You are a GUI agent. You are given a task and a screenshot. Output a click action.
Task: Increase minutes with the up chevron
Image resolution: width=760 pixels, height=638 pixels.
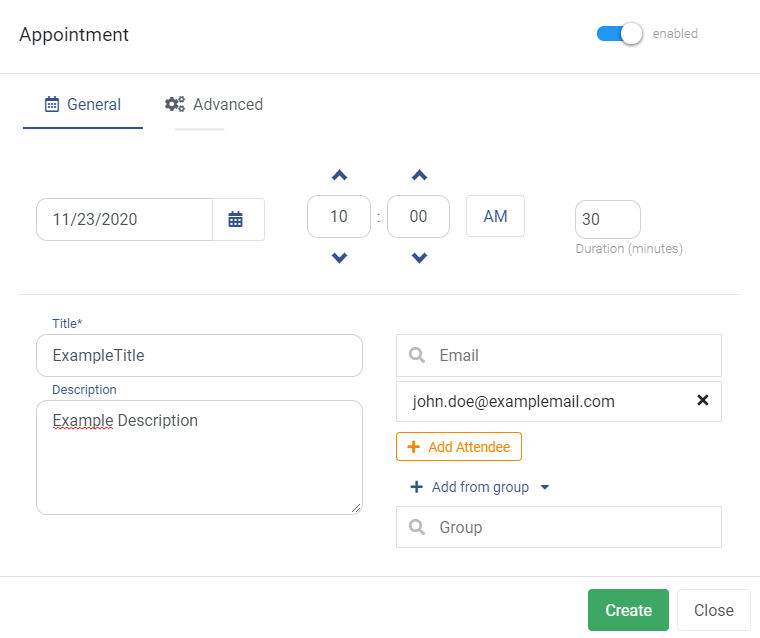tap(419, 175)
